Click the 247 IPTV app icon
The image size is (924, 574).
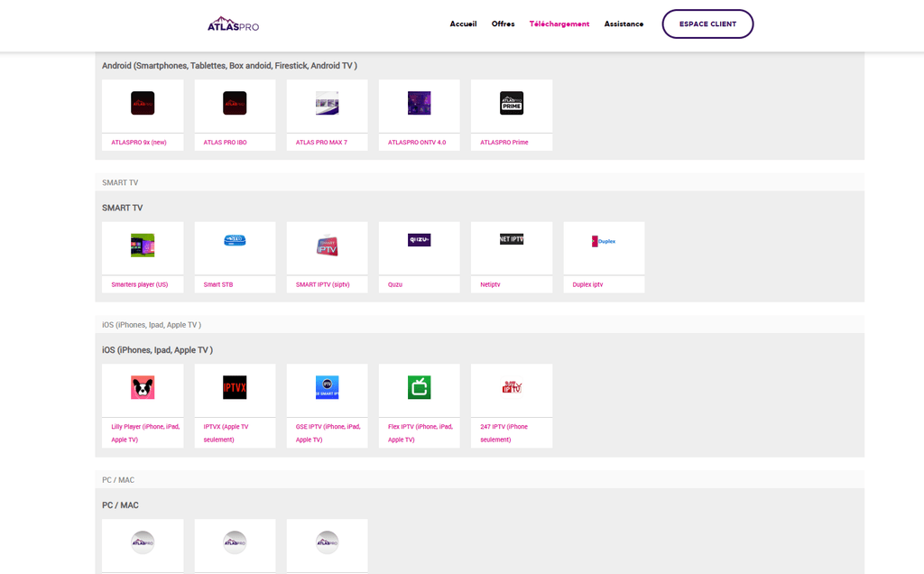[x=512, y=387]
